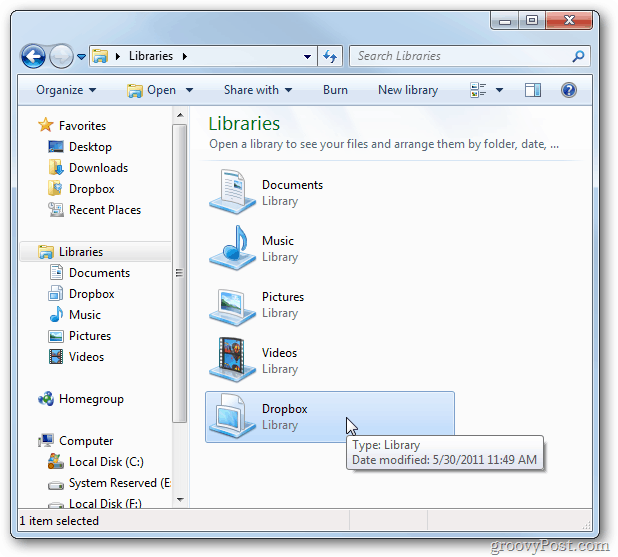This screenshot has width=618, height=557.
Task: Expand the Open button dropdown arrow
Action: [x=189, y=90]
